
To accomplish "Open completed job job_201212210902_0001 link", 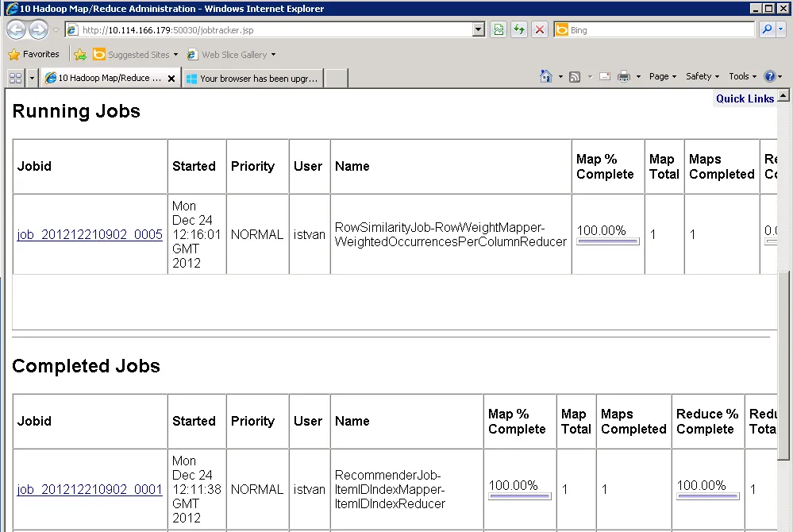I will tap(90, 490).
